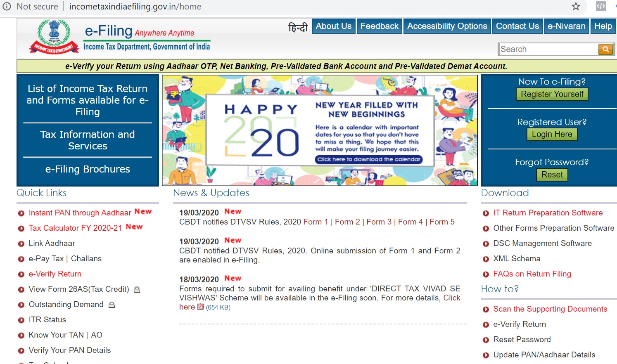Open DTVSV Form 5 link
This screenshot has width=617, height=364.
(442, 222)
